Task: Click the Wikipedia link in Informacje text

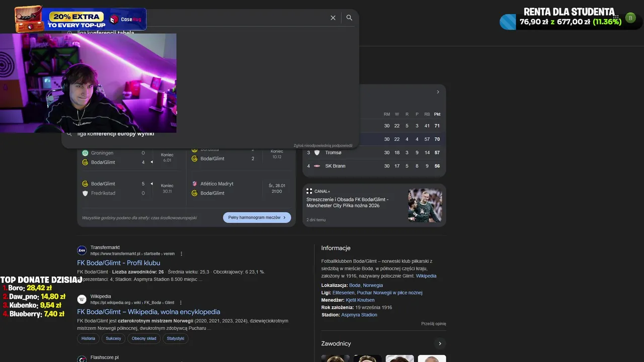Action: (x=426, y=276)
